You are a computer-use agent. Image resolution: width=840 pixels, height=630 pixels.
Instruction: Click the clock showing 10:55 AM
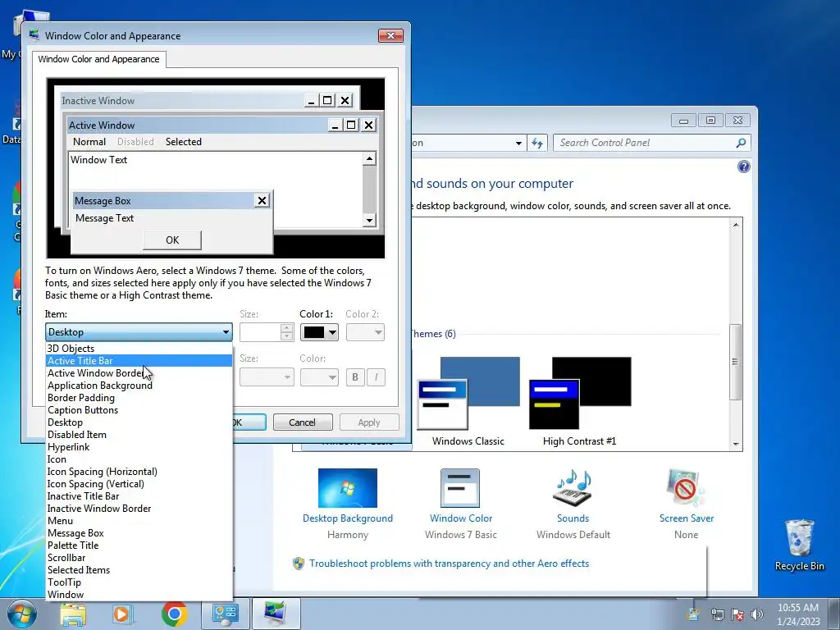coord(797,608)
